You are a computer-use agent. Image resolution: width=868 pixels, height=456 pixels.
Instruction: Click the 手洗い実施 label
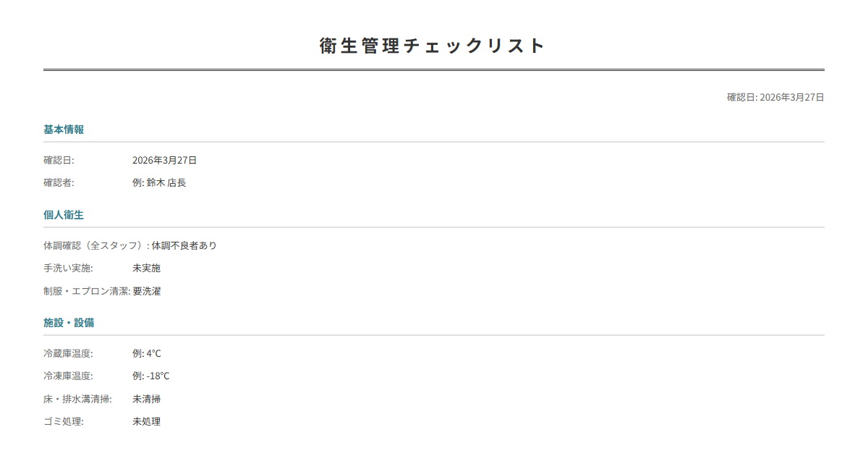68,268
